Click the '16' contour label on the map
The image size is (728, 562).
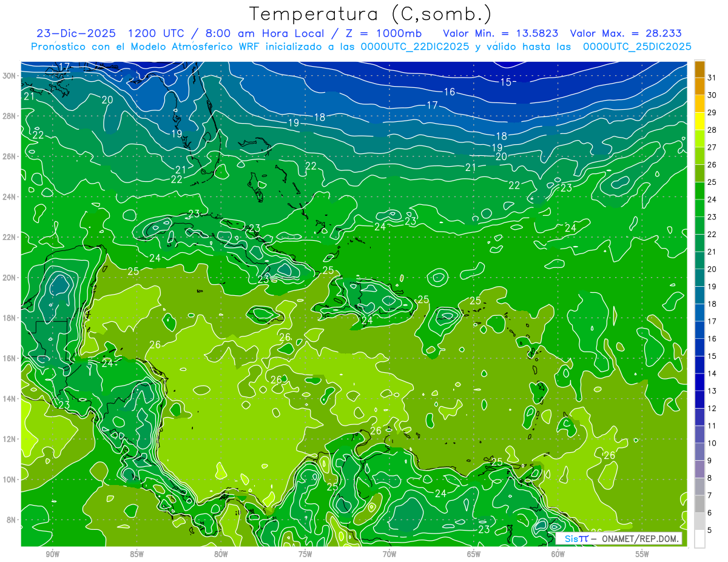(x=450, y=92)
